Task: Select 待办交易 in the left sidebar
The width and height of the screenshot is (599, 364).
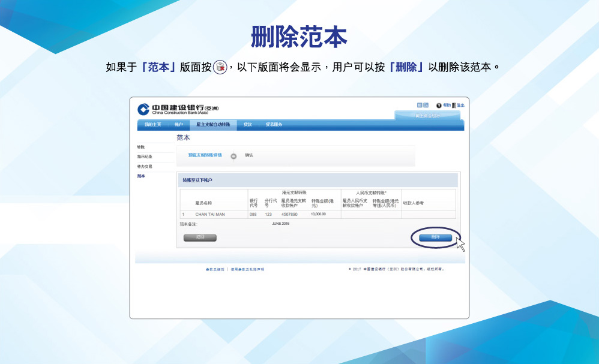Action: [x=144, y=166]
